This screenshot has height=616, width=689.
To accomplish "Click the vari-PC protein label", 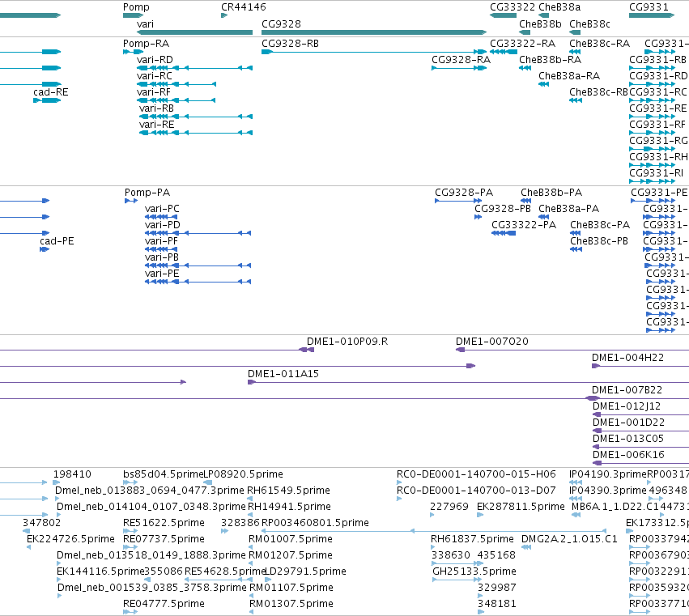I will point(162,209).
